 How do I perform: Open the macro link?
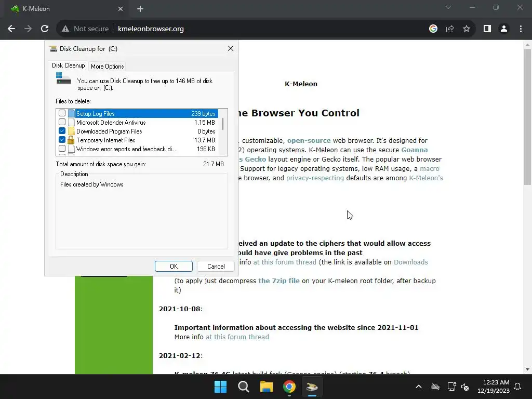coord(430,169)
